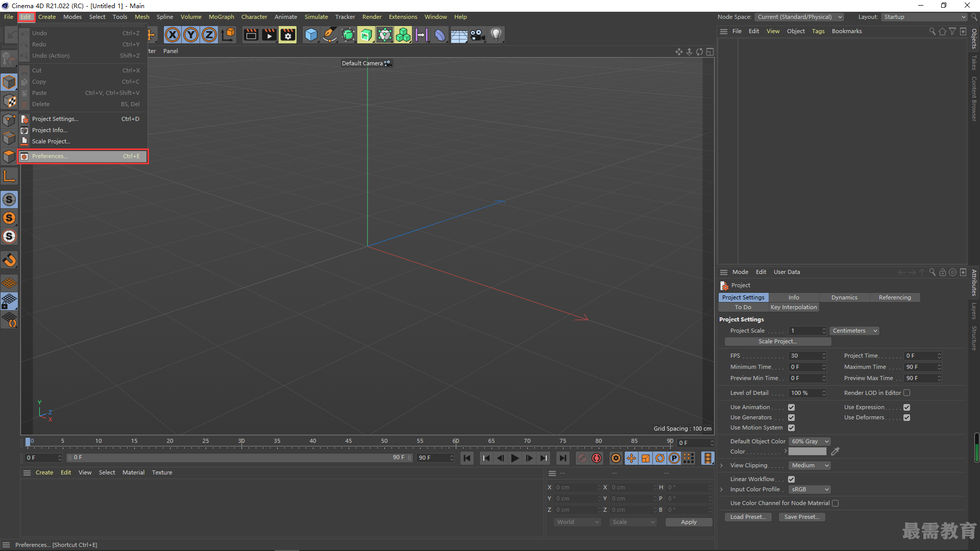Add a Light object
Viewport: 980px width, 551px height.
click(x=496, y=35)
